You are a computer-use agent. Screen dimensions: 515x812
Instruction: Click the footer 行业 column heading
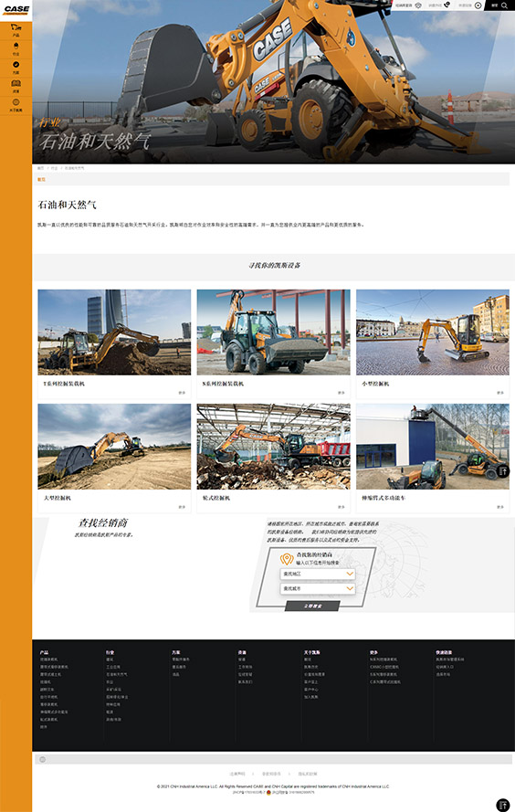tap(110, 652)
